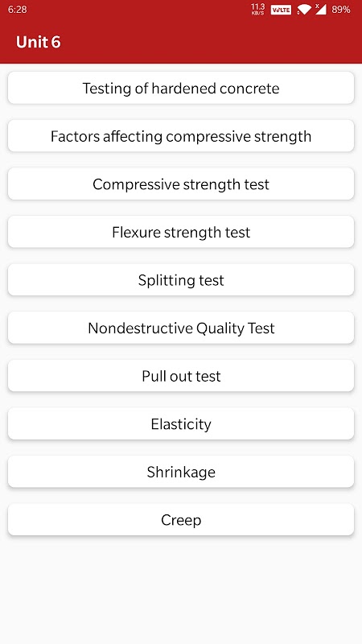Choose the Shrinkage topic
362x644 pixels.
click(181, 472)
